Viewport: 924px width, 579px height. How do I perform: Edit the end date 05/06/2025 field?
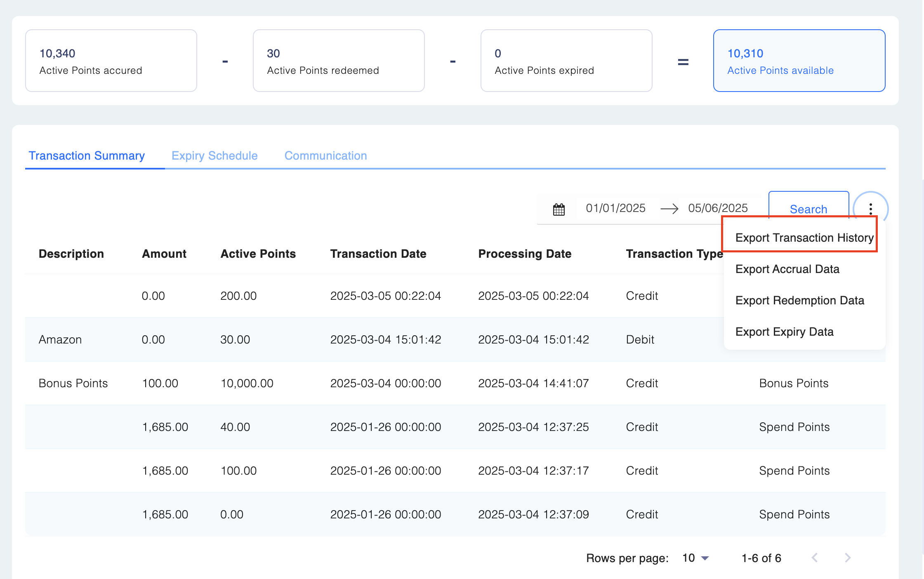pos(718,208)
